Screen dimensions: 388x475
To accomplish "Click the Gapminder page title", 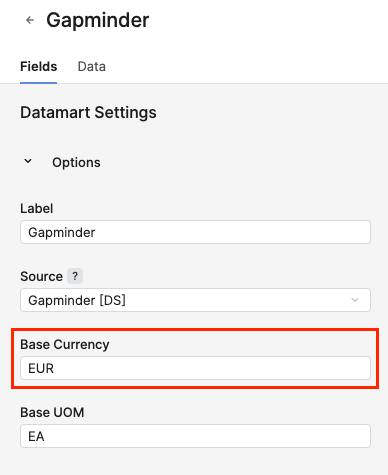I will click(98, 20).
